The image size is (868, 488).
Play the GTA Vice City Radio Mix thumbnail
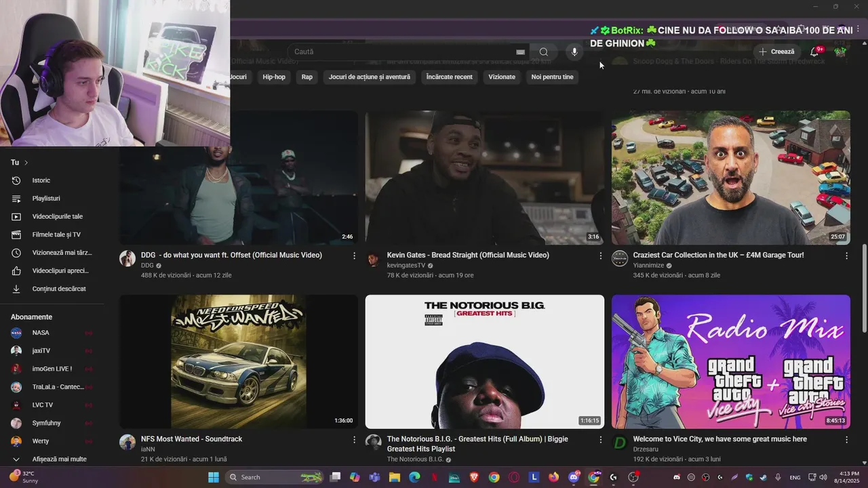731,361
